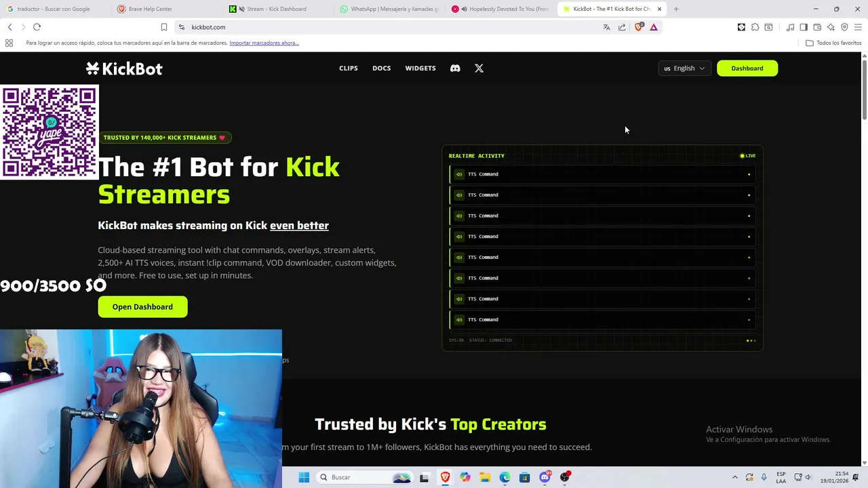Viewport: 868px width, 488px height.
Task: Open the Leo AI sparkle icon
Action: click(x=831, y=27)
